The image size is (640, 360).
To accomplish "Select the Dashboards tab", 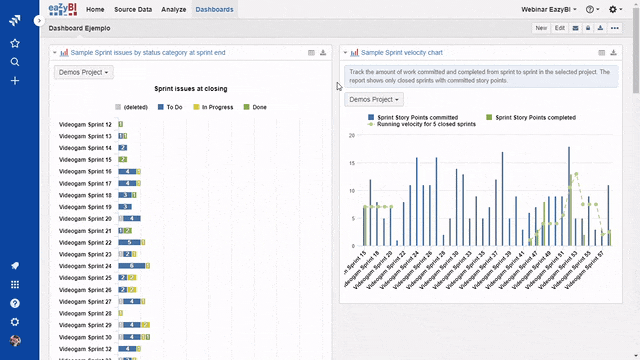I will (214, 9).
